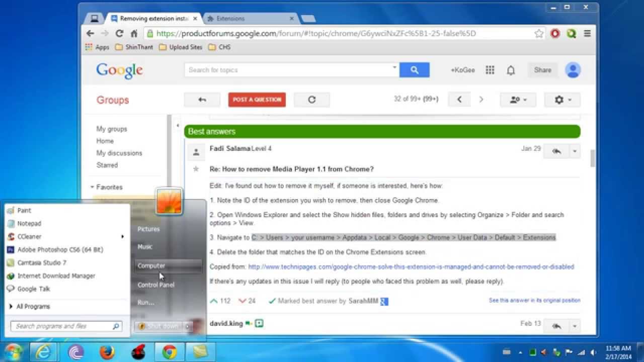
Task: Open the ShinThant bookmark folder
Action: coord(134,47)
